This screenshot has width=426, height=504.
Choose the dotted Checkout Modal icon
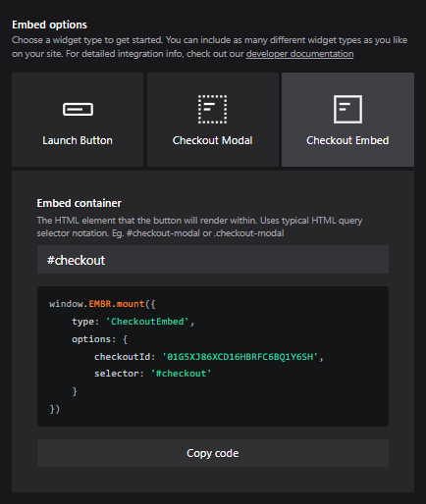pos(212,109)
